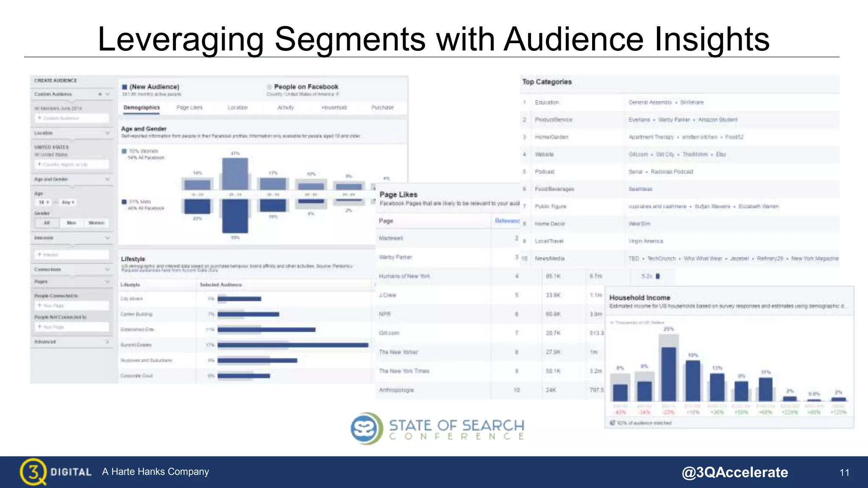
Task: Click the People on Facebook gray legend dot
Action: coord(269,87)
